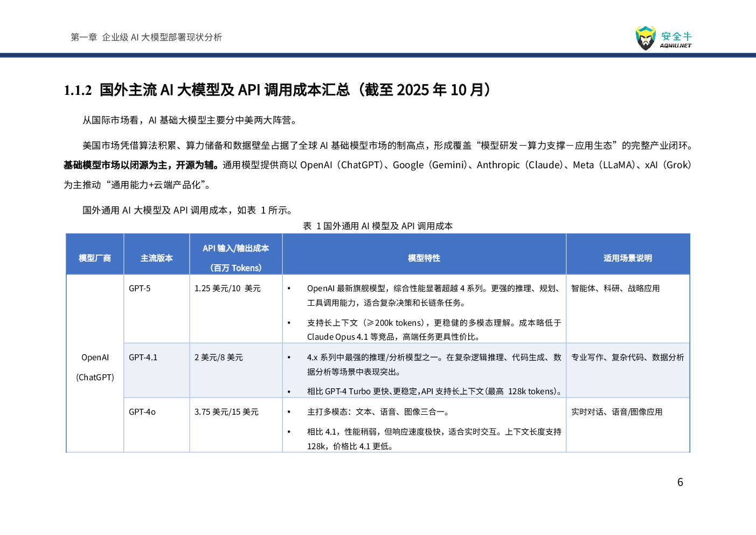Click the bullet starting with 主打多模态
Viewport: 756px width, 535px height.
(x=378, y=412)
